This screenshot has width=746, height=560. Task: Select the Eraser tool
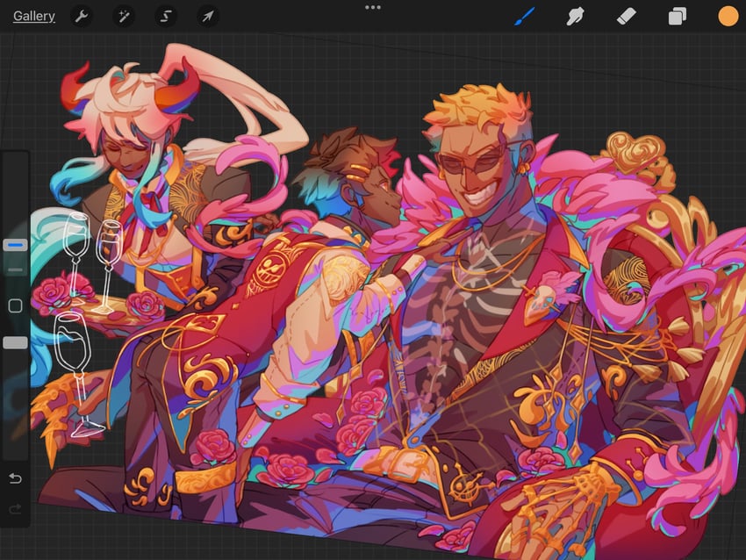tap(626, 17)
